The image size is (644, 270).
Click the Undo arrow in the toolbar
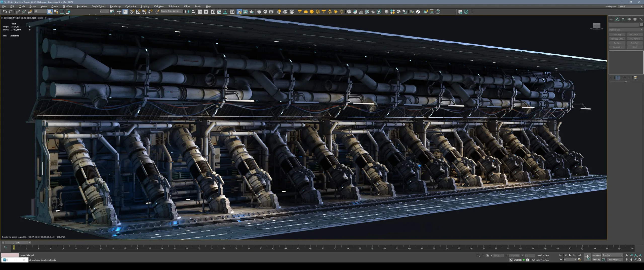click(x=5, y=12)
